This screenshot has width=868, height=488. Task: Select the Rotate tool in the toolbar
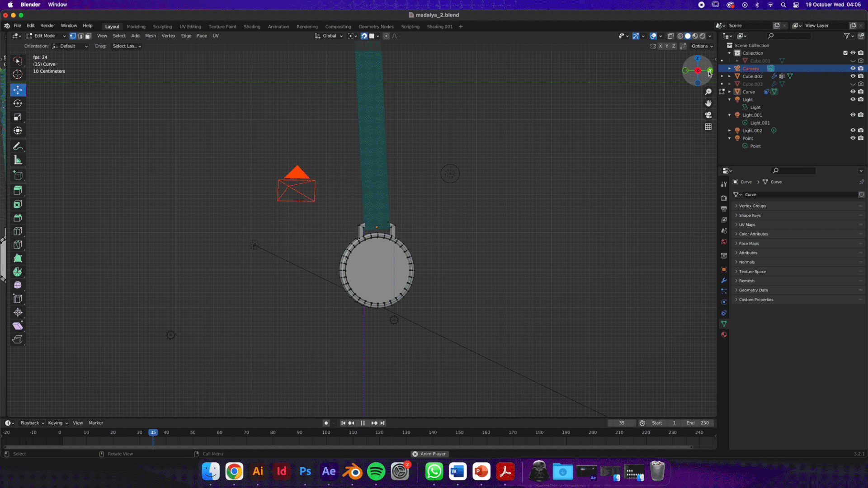(18, 103)
